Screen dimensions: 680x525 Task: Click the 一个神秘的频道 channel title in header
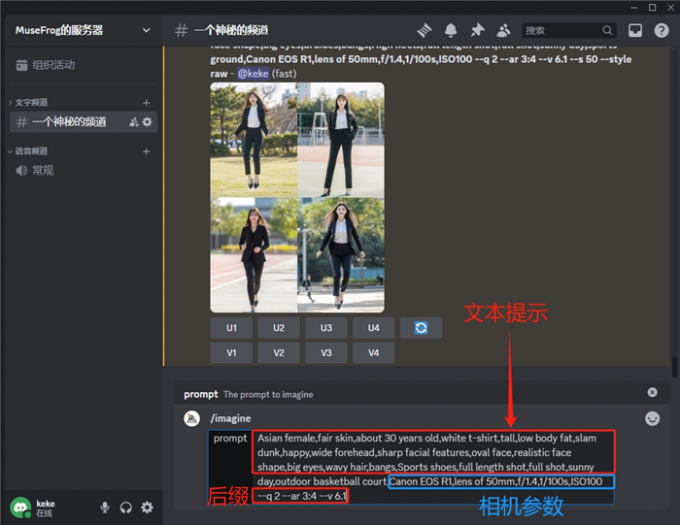[231, 30]
